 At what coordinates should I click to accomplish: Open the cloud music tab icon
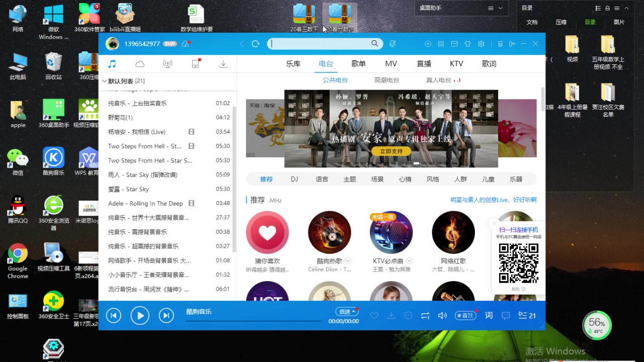click(x=140, y=64)
